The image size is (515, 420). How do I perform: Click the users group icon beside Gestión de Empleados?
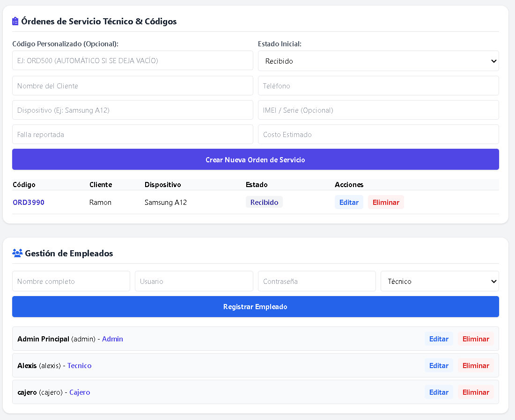tap(17, 253)
